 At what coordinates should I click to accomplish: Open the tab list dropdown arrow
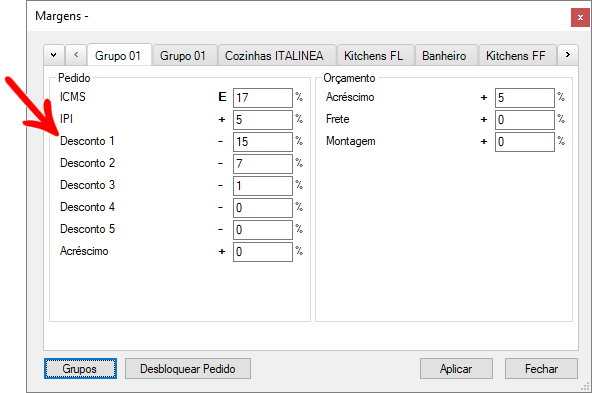[x=54, y=55]
